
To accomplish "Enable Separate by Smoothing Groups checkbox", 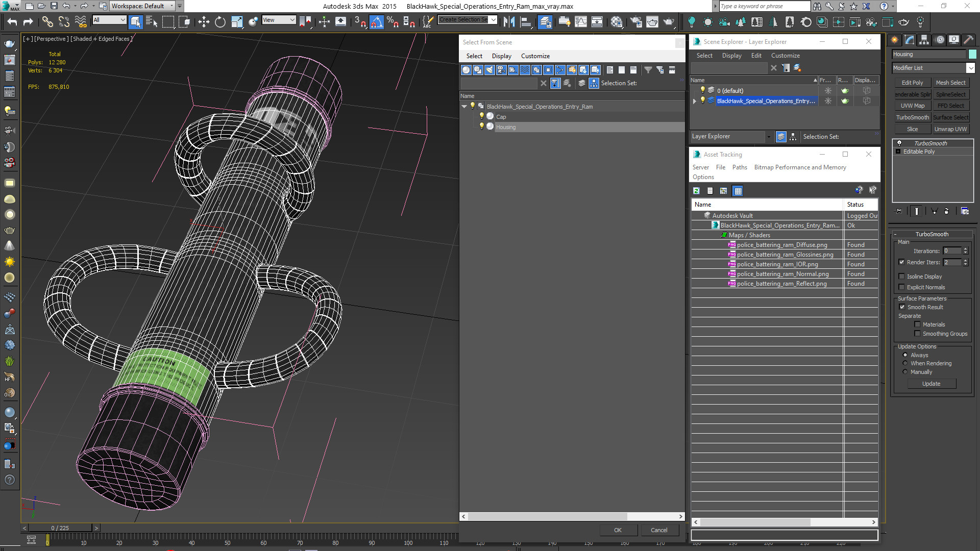I will tap(917, 334).
